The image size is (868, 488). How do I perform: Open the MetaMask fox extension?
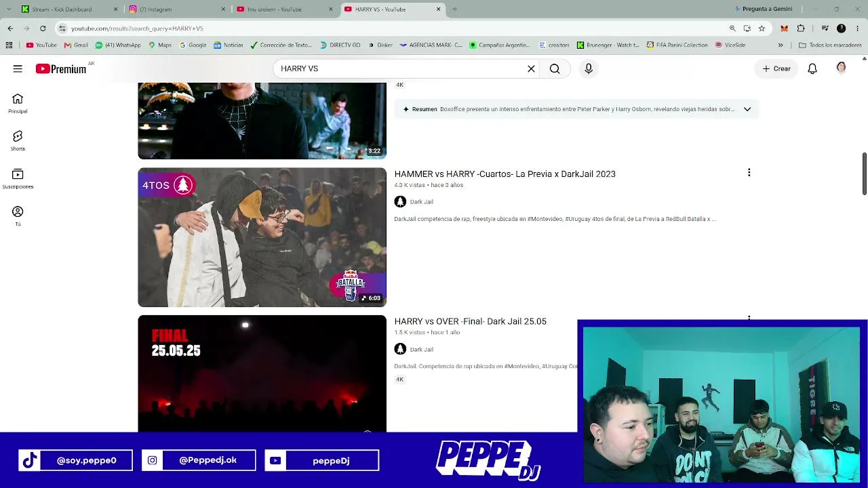[x=785, y=28]
